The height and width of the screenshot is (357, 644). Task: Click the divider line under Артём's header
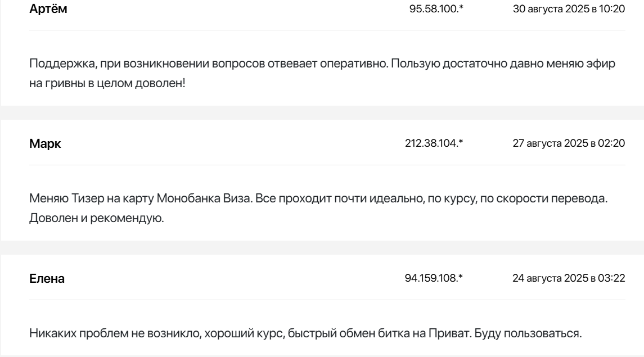coord(326,30)
